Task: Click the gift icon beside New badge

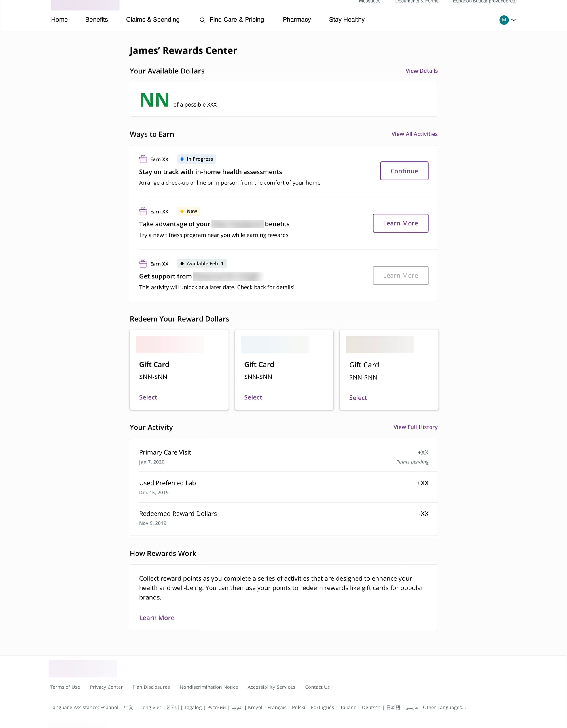Action: point(143,211)
